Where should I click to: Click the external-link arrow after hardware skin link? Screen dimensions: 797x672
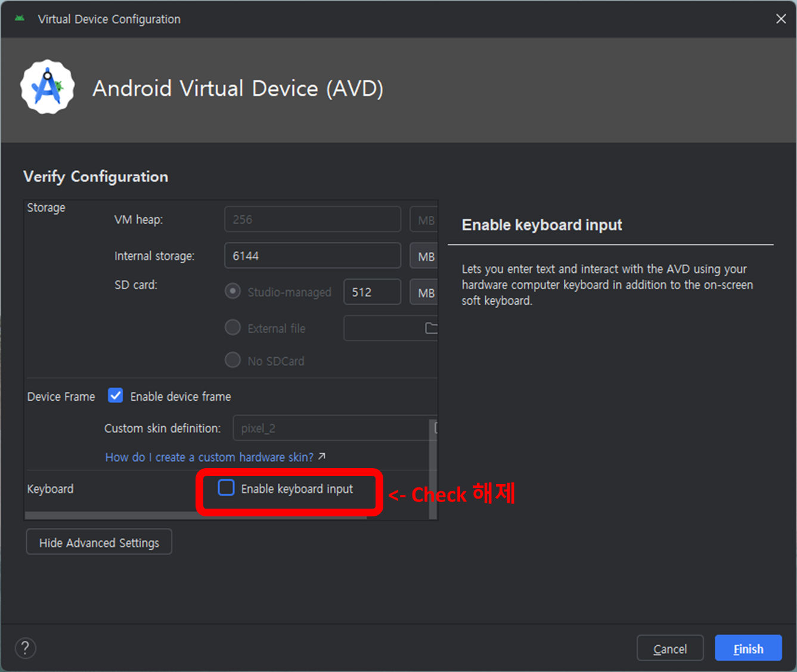point(321,456)
